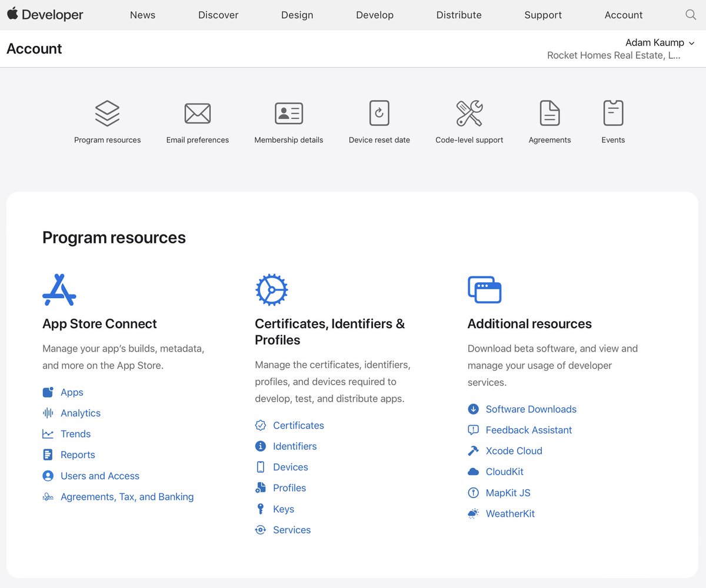Click the Rocket Homes Real Estate team name
The image size is (706, 588).
pyautogui.click(x=614, y=55)
